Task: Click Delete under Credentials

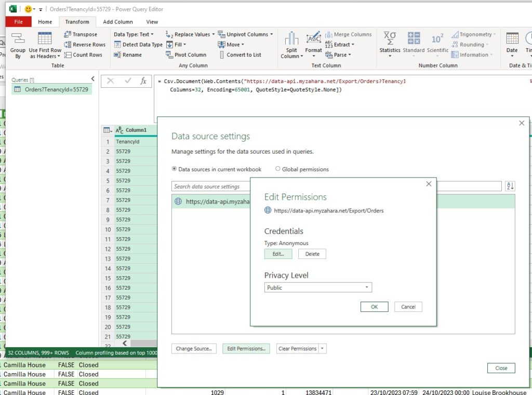Action: tap(312, 254)
